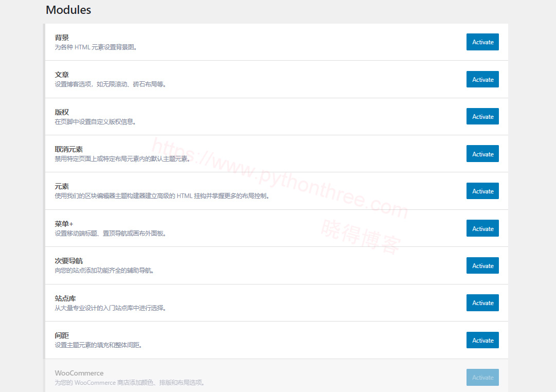Image resolution: width=556 pixels, height=392 pixels.
Task: Click description 为各种 HTML 元素设置背景图
Action: tap(96, 47)
